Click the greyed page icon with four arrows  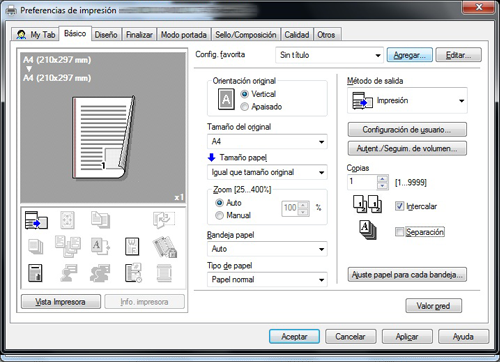(x=67, y=220)
